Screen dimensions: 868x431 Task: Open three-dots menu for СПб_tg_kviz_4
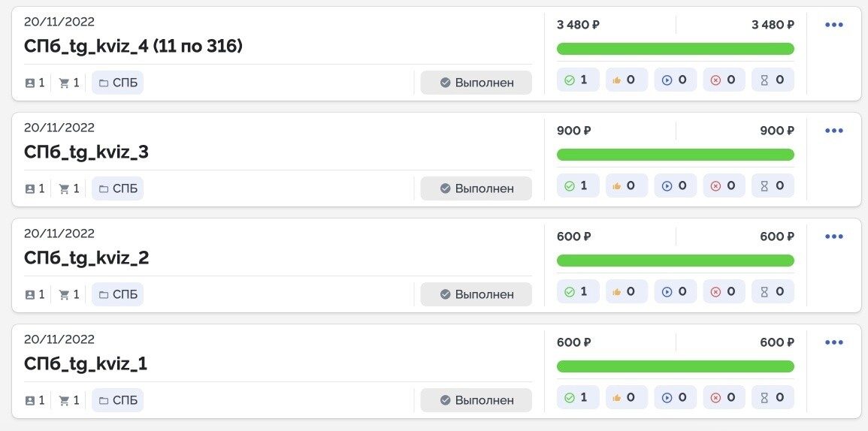(x=833, y=25)
